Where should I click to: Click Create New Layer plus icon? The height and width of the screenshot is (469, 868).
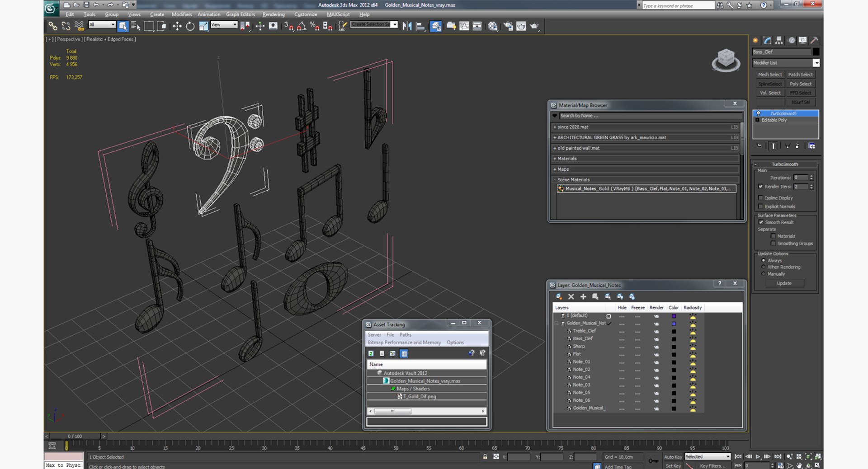(583, 297)
